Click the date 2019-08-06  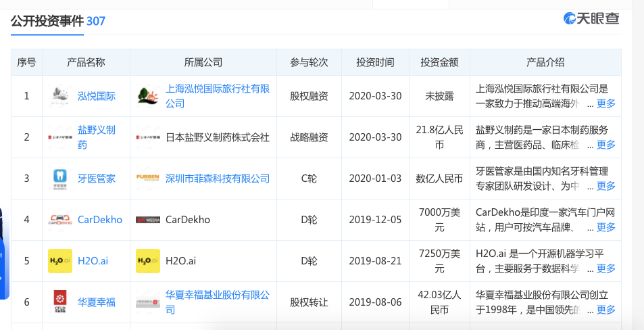point(376,302)
